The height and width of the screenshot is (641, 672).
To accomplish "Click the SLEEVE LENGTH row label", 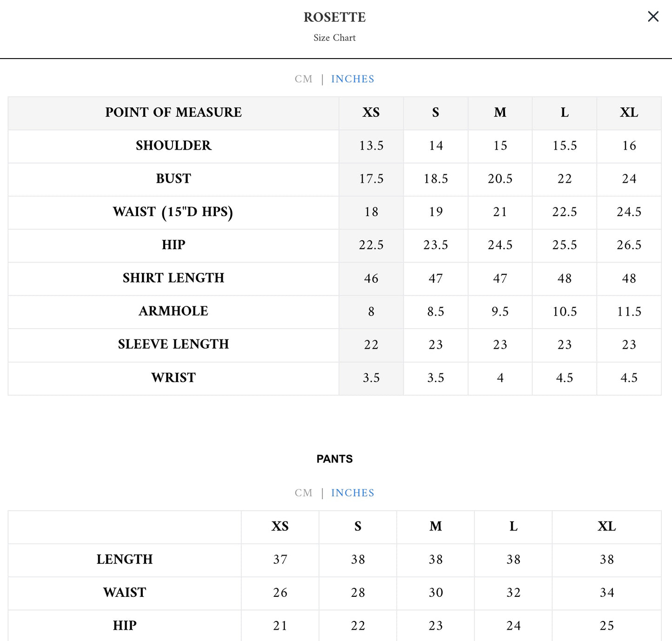I will (x=173, y=344).
